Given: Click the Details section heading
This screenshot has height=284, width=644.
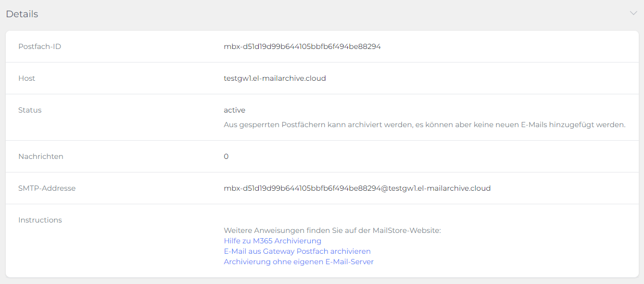Looking at the screenshot, I should click(x=22, y=14).
